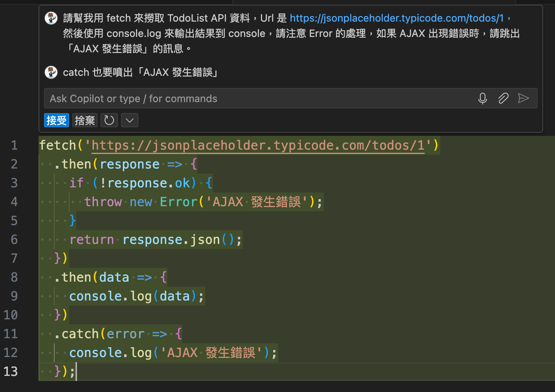The height and width of the screenshot is (392, 555).
Task: Click line number 7 in the gutter
Action: (14, 258)
